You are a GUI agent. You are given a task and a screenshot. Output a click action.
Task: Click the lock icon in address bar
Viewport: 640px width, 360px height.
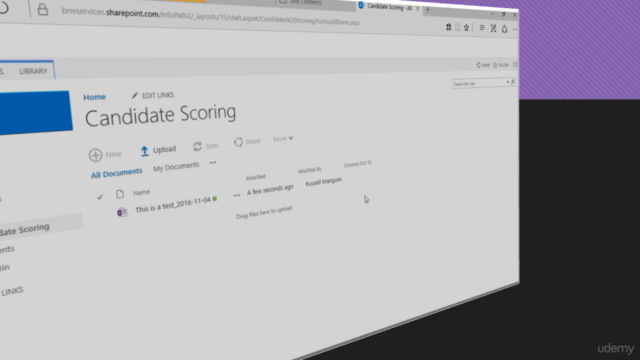click(x=43, y=9)
